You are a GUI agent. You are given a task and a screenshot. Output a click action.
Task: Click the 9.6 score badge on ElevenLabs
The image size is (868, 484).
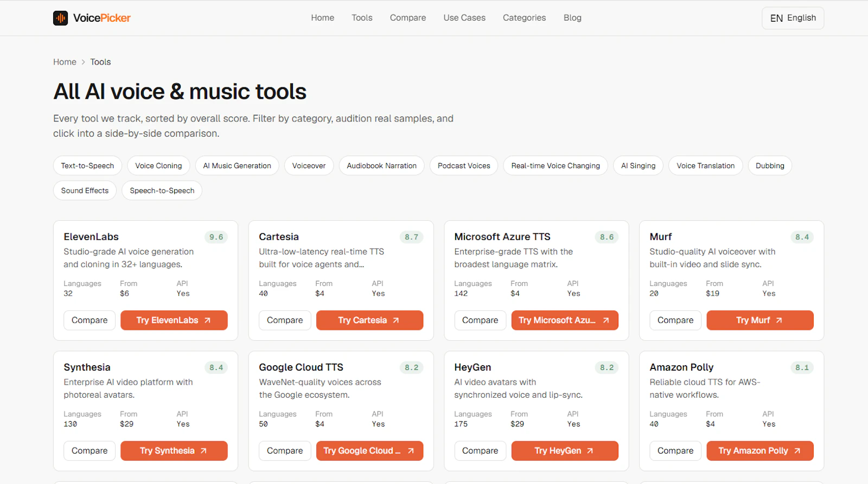click(x=216, y=237)
